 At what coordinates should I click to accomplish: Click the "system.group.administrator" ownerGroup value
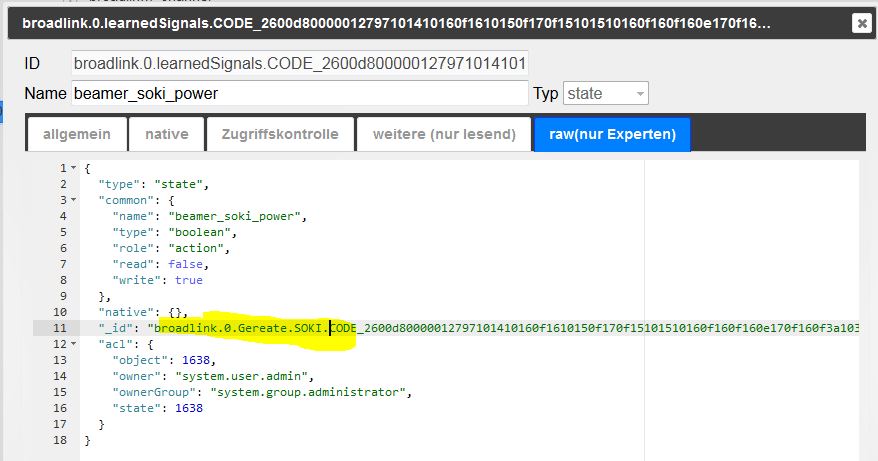[307, 392]
